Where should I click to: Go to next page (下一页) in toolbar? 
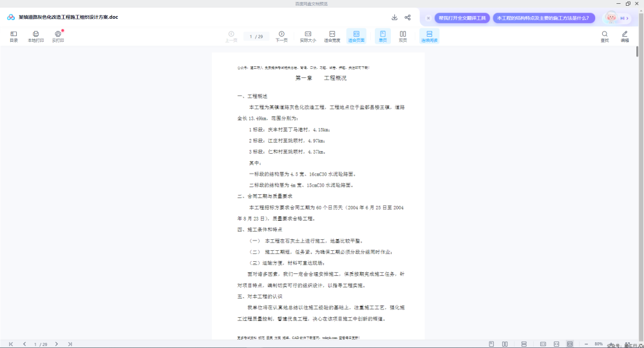pos(281,36)
